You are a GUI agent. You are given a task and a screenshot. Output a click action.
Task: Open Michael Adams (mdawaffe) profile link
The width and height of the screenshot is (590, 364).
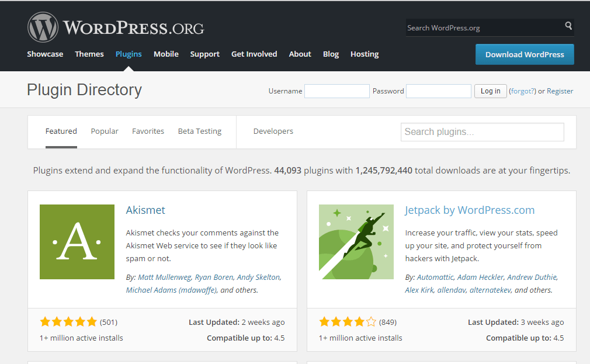(171, 290)
